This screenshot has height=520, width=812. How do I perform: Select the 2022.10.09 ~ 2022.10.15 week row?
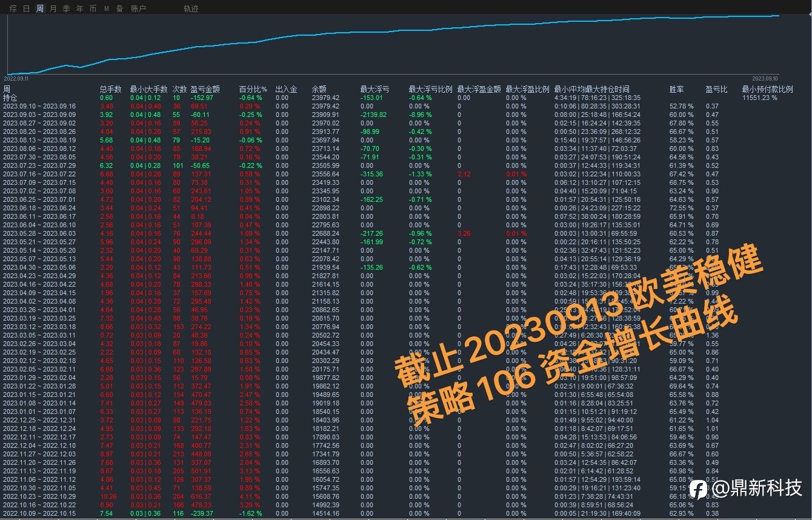[x=406, y=513]
